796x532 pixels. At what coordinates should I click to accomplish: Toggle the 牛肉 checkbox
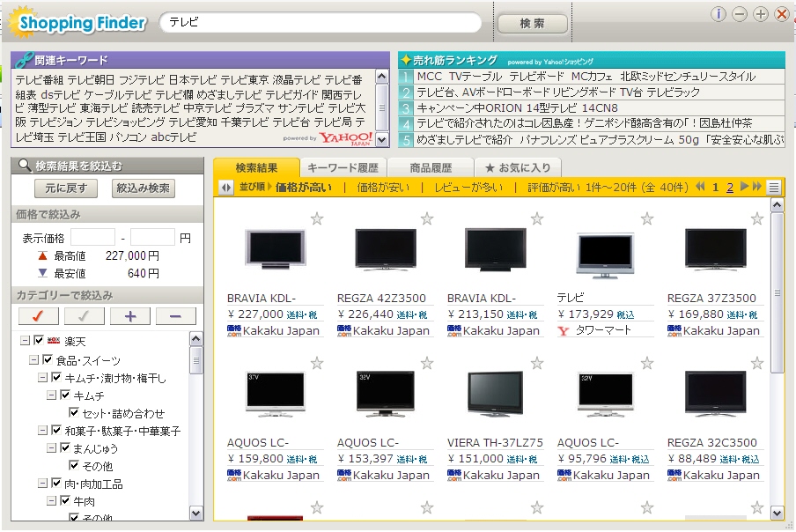click(65, 500)
